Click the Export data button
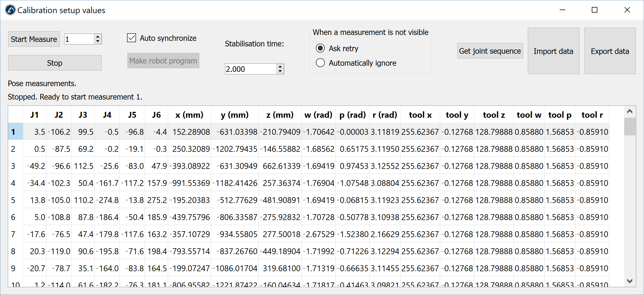 pyautogui.click(x=610, y=51)
